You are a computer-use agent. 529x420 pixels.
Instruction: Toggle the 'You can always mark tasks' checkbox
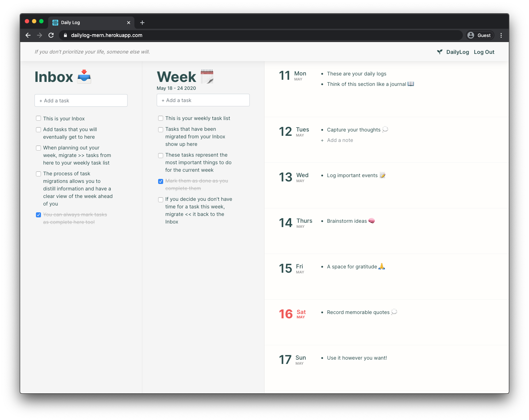click(x=38, y=214)
